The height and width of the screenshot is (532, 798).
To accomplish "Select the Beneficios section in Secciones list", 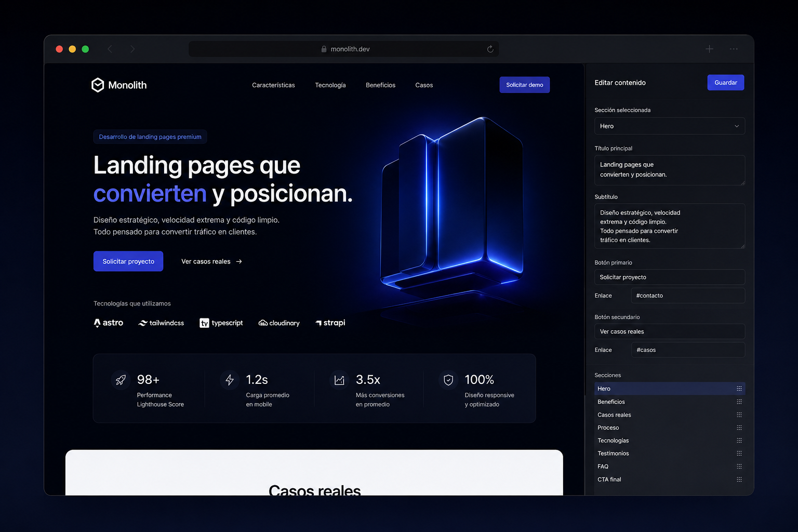I will 670,402.
